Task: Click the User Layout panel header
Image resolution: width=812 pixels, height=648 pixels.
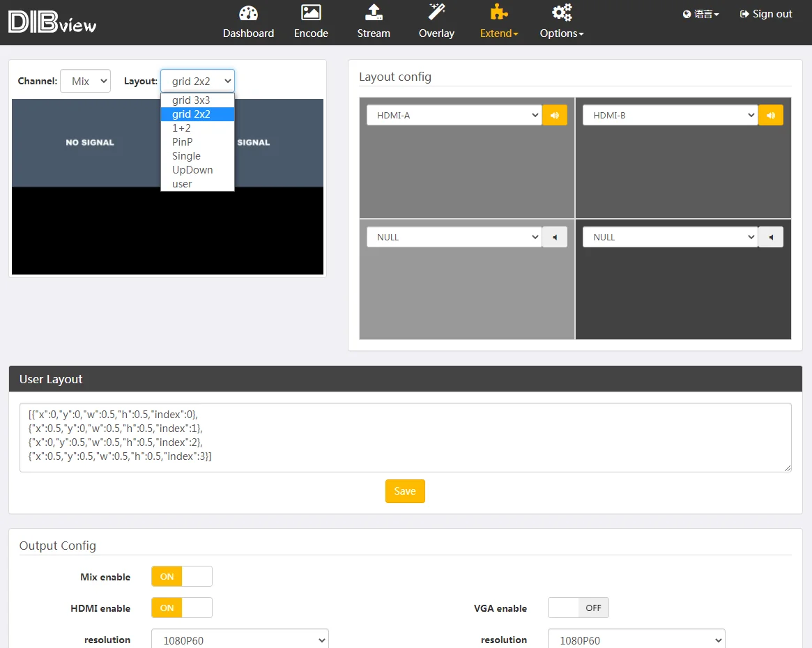Action: 406,379
